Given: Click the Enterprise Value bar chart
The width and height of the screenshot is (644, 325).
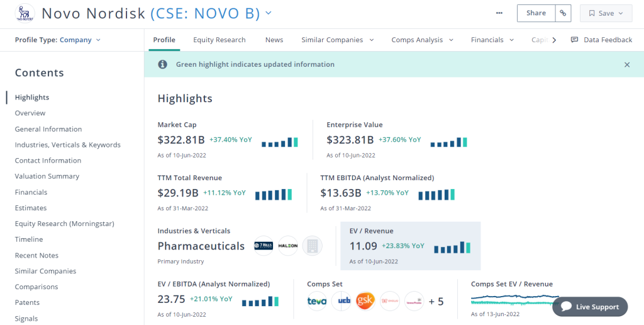Looking at the screenshot, I should coord(448,142).
